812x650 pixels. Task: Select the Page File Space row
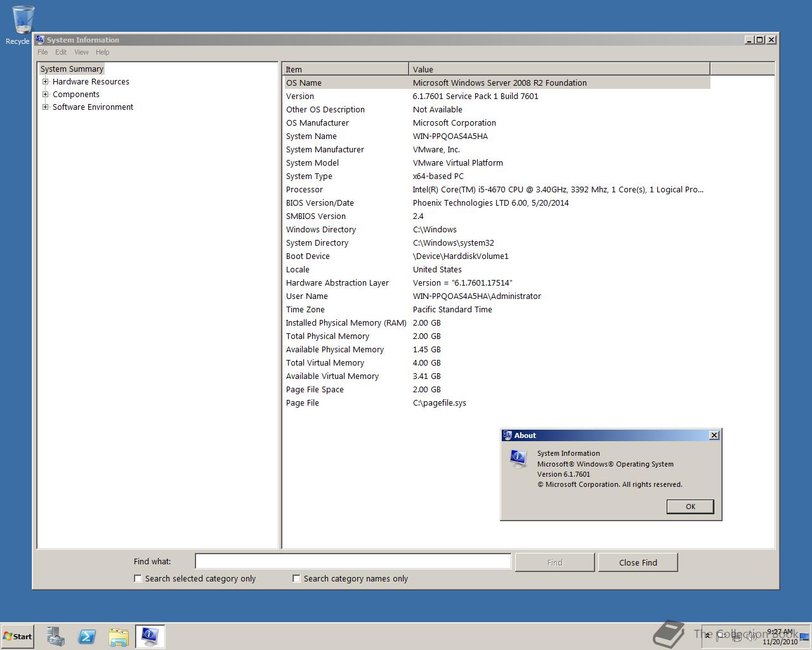pos(497,389)
